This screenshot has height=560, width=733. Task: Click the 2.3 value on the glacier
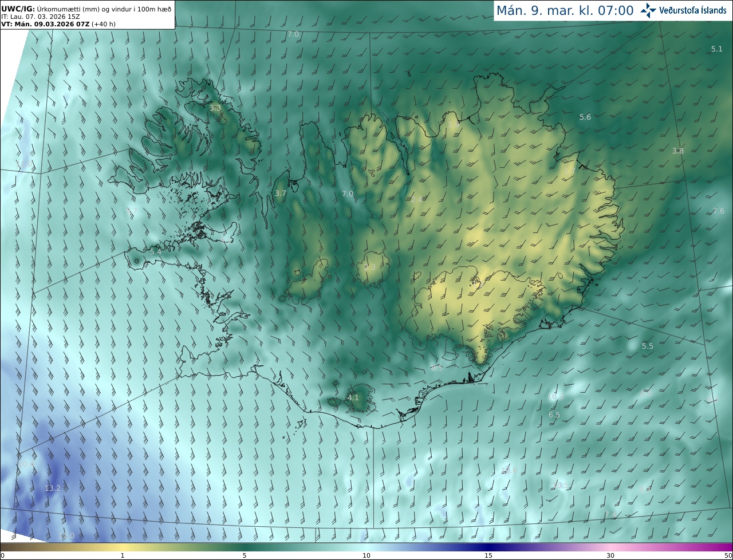tap(370, 267)
